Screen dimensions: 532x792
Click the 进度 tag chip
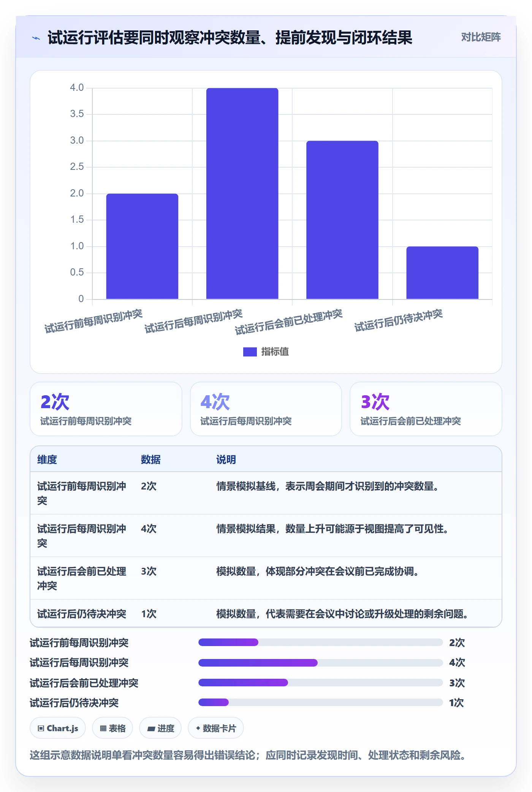(160, 728)
